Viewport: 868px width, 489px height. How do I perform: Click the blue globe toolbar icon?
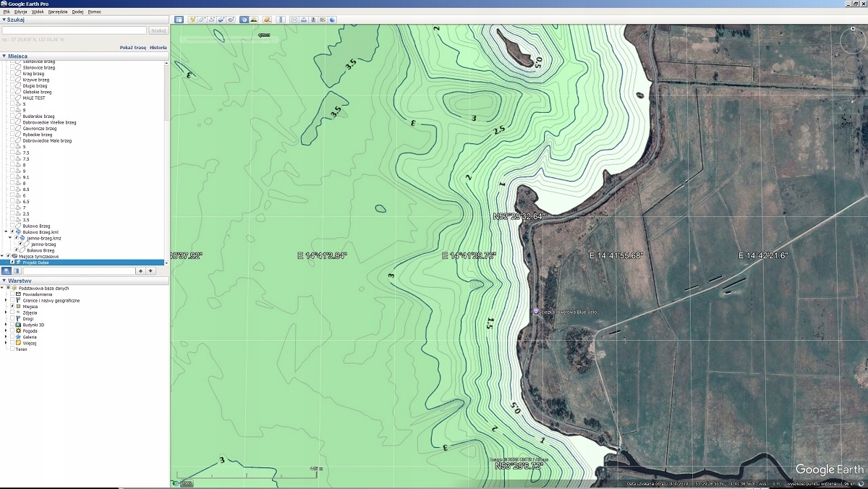332,20
